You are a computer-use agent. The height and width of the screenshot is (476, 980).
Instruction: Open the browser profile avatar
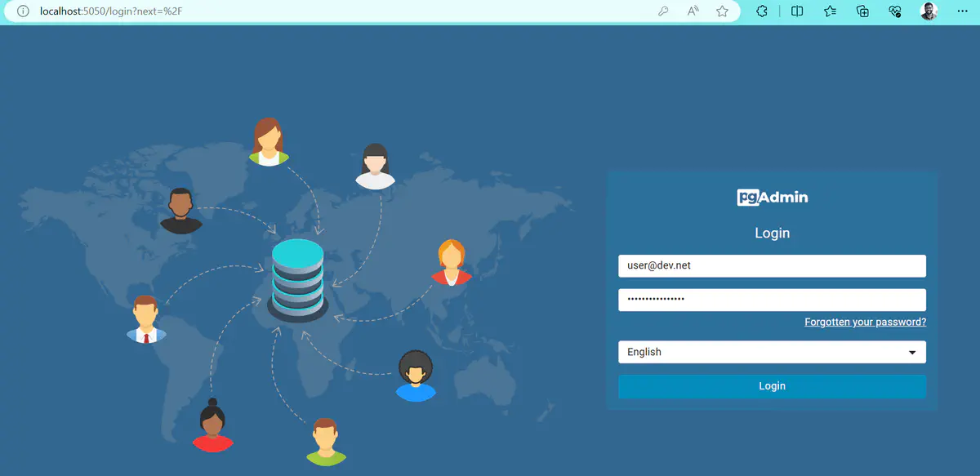929,11
